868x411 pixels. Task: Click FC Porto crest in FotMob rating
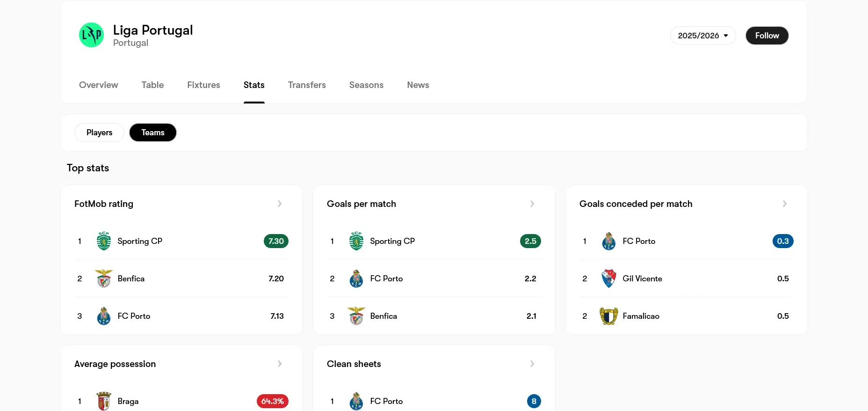[104, 316]
